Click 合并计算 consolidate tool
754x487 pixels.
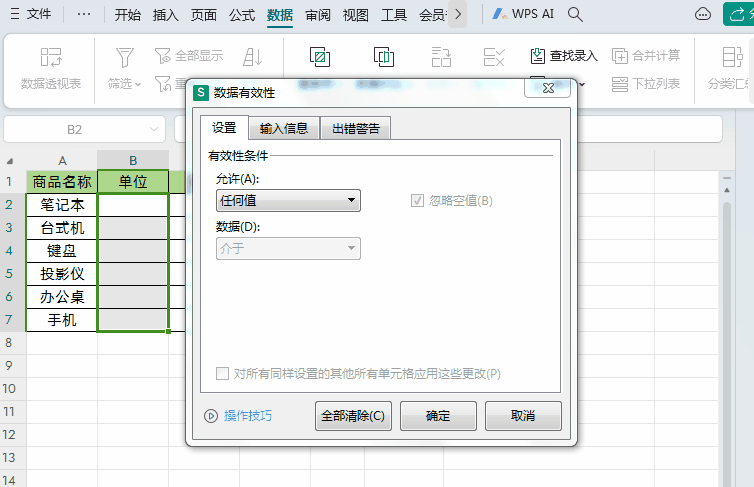pos(646,56)
